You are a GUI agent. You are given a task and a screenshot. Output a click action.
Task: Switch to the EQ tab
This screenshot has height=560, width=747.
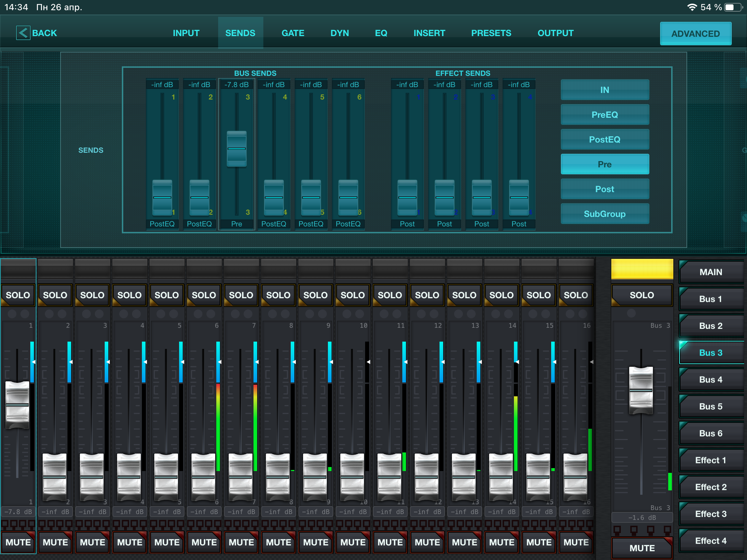381,33
